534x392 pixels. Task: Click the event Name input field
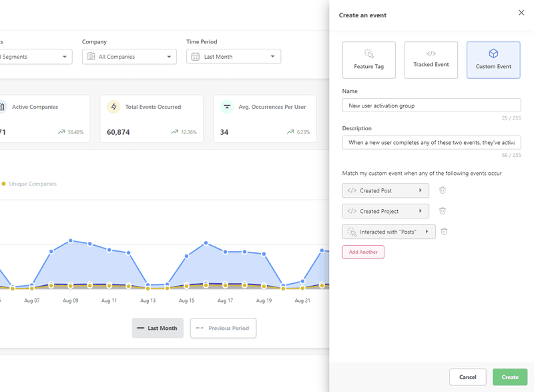[x=431, y=105]
